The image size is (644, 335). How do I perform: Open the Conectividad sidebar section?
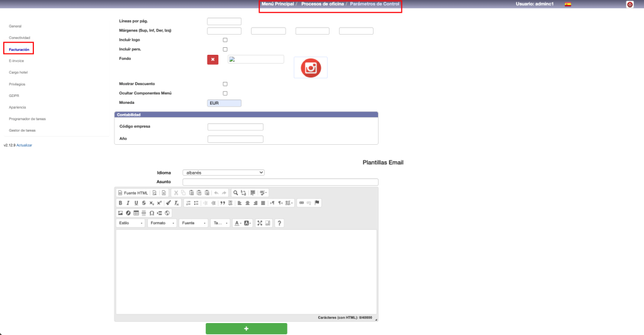point(19,38)
